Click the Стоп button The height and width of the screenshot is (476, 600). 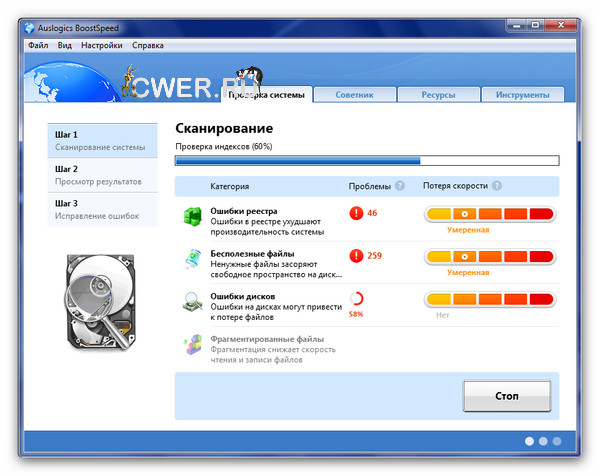507,396
